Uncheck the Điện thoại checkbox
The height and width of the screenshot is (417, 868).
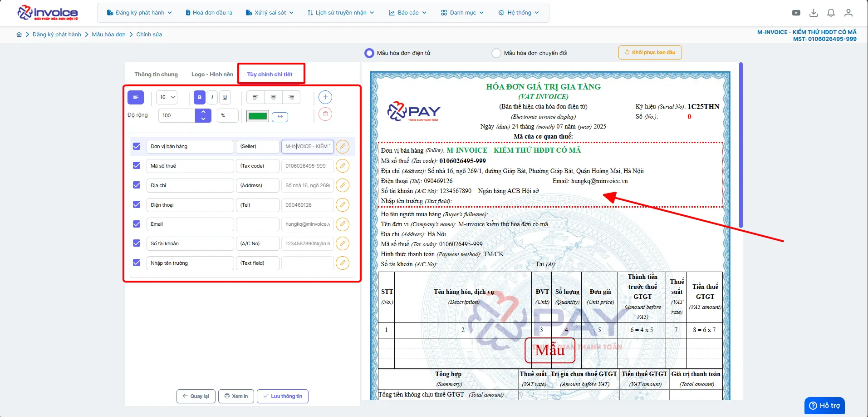point(137,205)
